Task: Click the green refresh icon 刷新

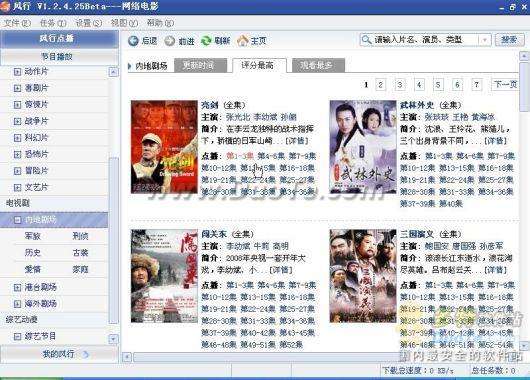Action: tap(206, 41)
